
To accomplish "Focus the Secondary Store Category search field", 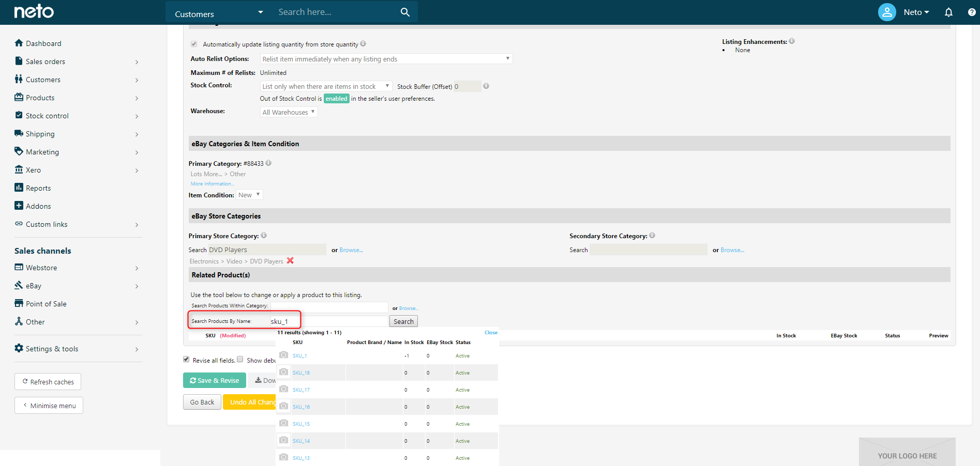I will pyautogui.click(x=649, y=250).
